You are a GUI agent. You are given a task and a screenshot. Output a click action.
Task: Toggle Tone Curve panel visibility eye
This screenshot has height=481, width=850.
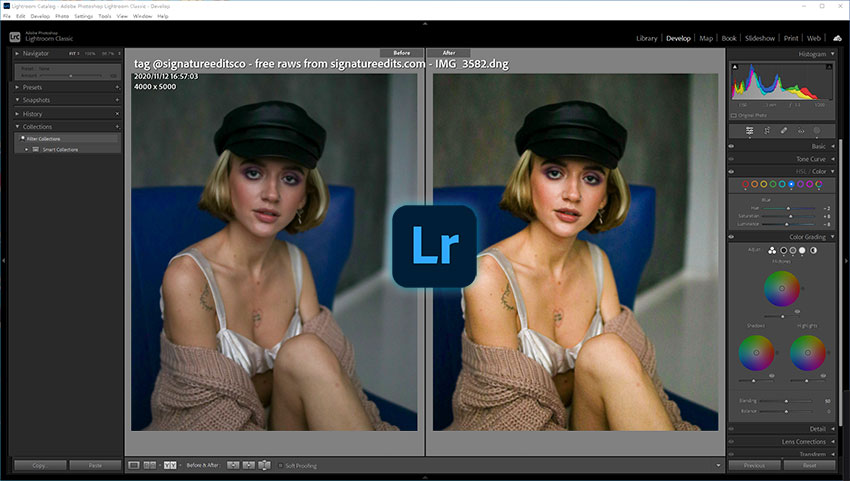tap(731, 159)
